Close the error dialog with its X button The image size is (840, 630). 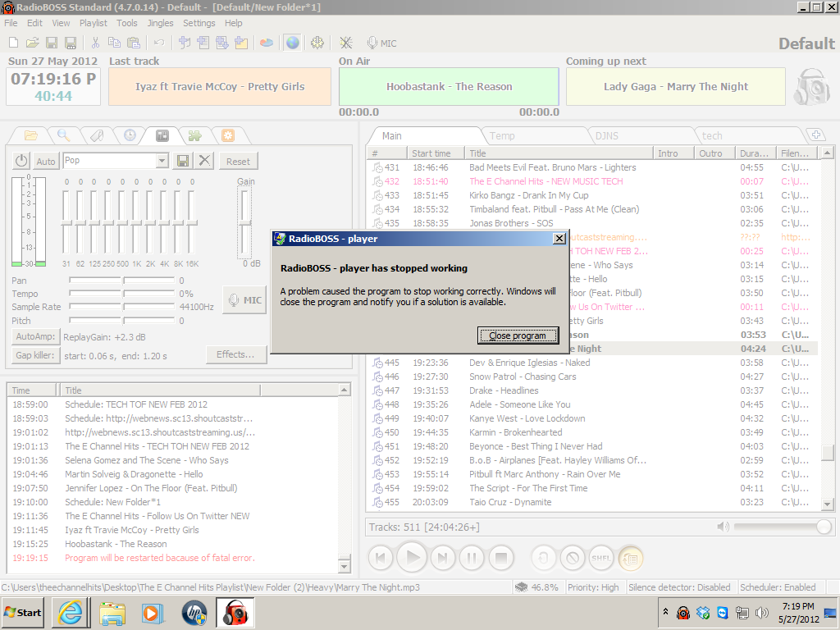559,239
